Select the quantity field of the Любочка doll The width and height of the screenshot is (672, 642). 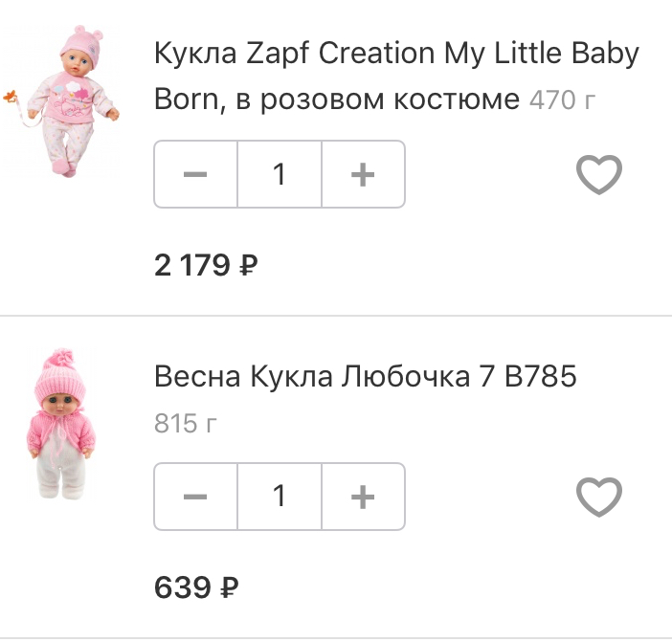point(280,497)
